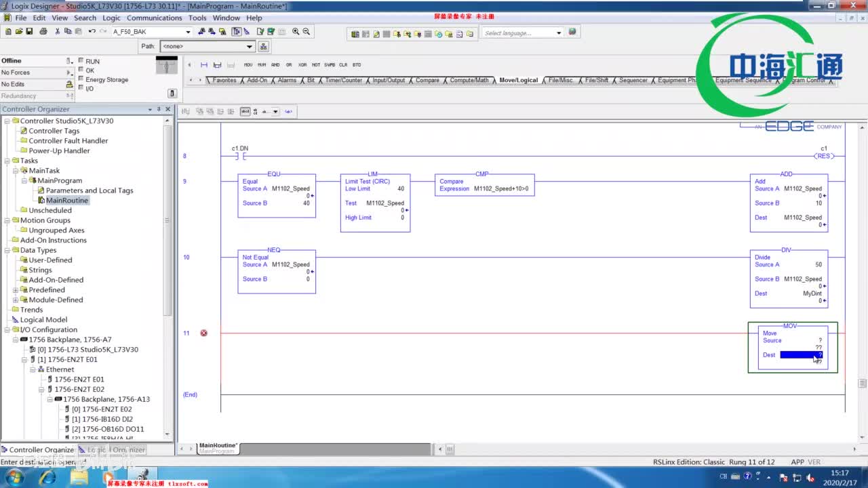Open the File menu
The image size is (868, 488).
point(20,18)
